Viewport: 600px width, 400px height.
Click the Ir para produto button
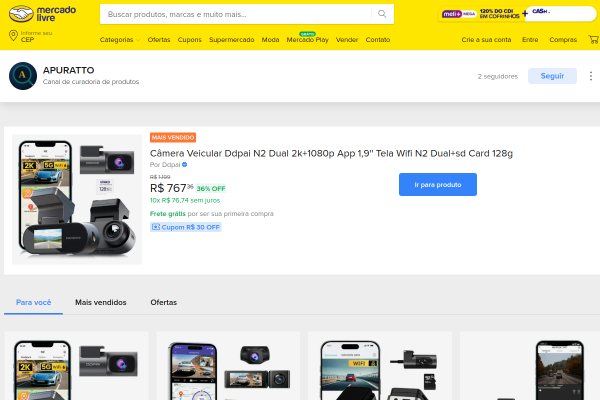click(438, 184)
